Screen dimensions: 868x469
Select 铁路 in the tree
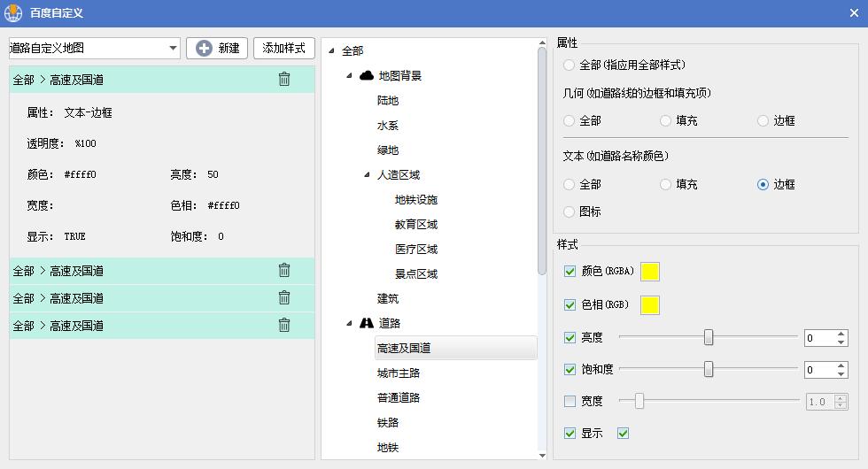pyautogui.click(x=388, y=423)
